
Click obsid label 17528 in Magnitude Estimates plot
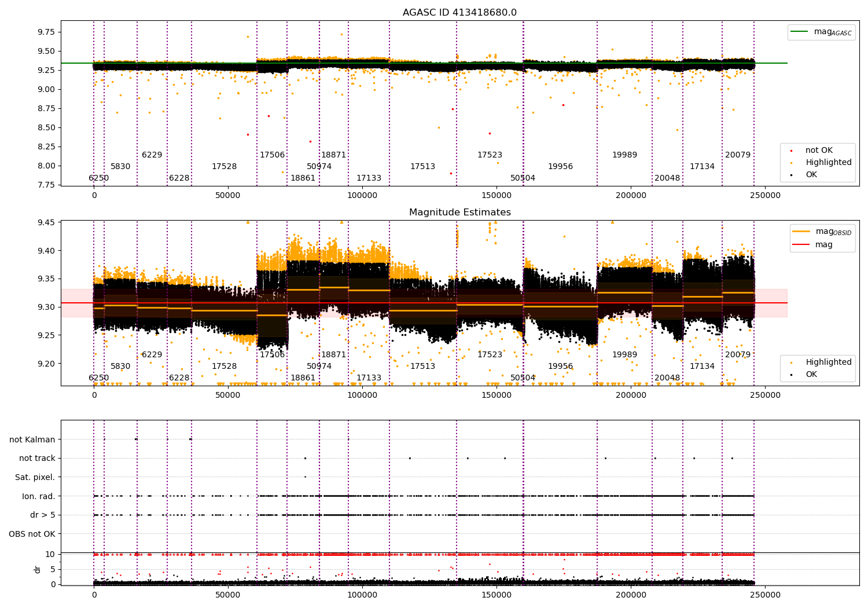(x=224, y=366)
